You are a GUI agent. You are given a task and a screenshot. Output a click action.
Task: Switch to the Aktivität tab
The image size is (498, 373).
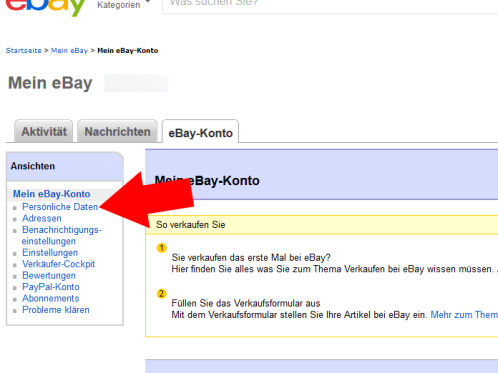tap(44, 131)
